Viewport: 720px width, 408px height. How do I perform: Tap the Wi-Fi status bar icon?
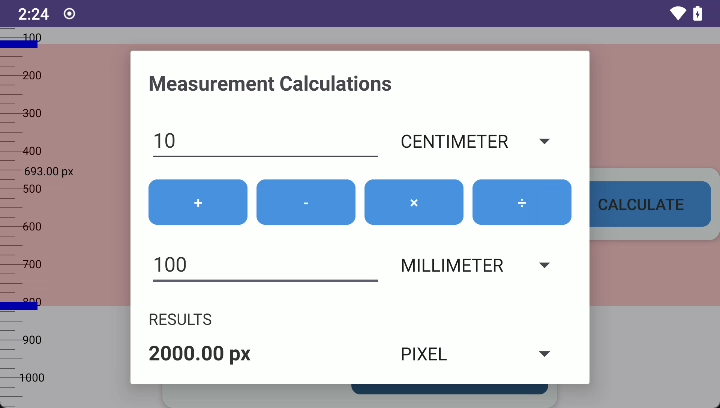(x=678, y=13)
